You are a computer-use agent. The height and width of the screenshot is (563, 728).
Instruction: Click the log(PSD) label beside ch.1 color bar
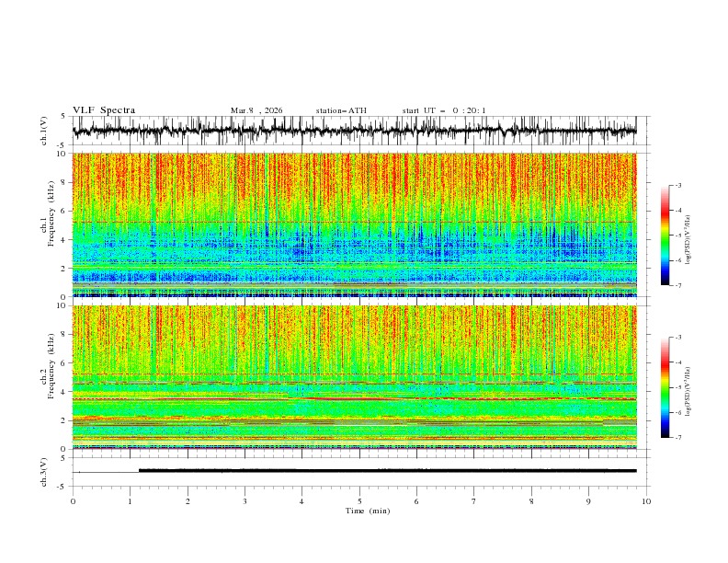pyautogui.click(x=688, y=240)
